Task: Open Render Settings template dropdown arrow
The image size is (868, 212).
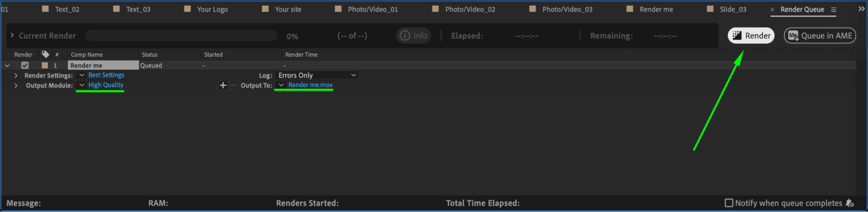Action: [82, 75]
